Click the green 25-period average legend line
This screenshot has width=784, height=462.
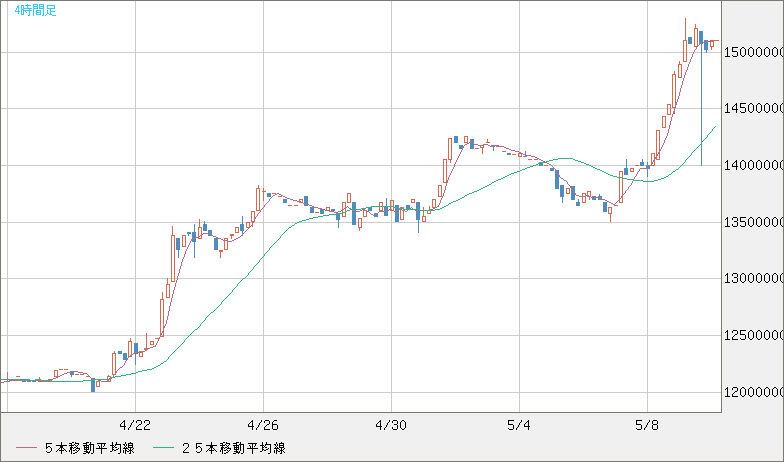click(x=163, y=448)
